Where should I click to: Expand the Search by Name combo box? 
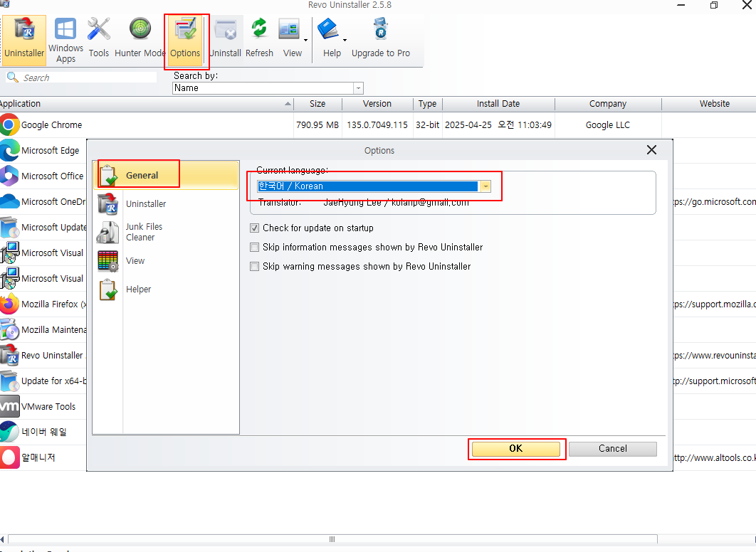tap(358, 88)
